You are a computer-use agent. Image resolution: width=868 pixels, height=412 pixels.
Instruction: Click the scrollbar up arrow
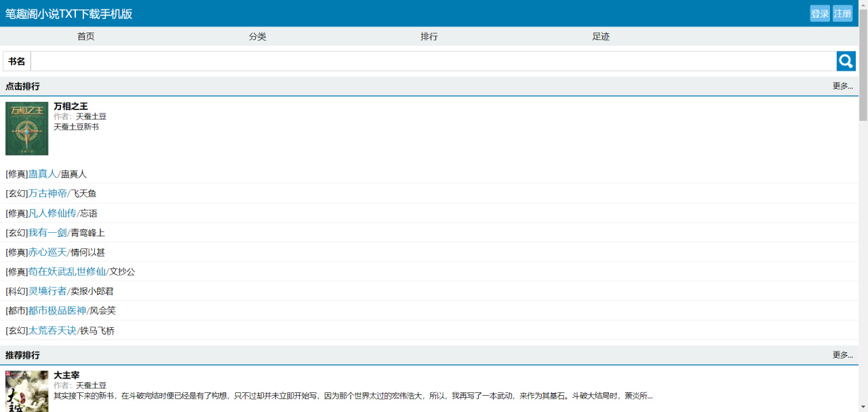pyautogui.click(x=863, y=4)
